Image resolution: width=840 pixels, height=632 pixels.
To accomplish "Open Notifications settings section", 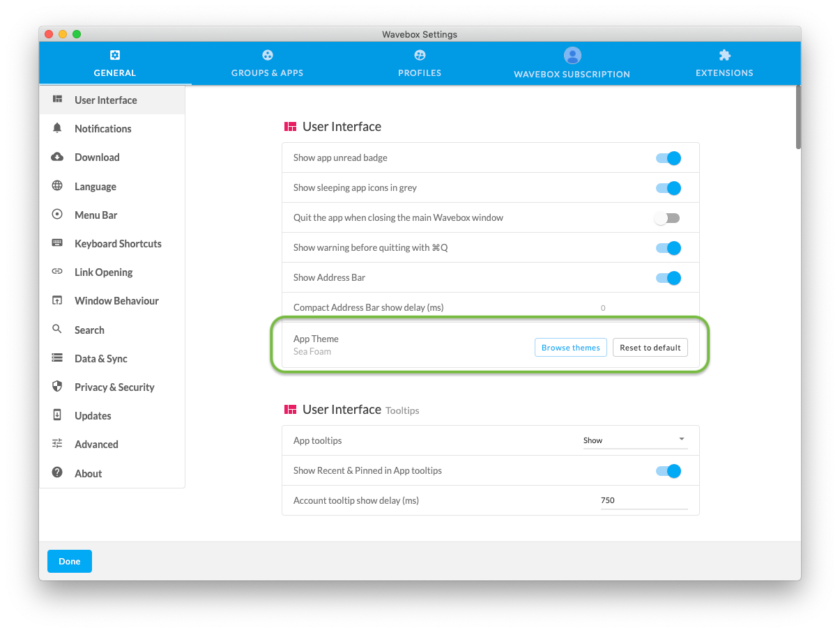I will 112,128.
